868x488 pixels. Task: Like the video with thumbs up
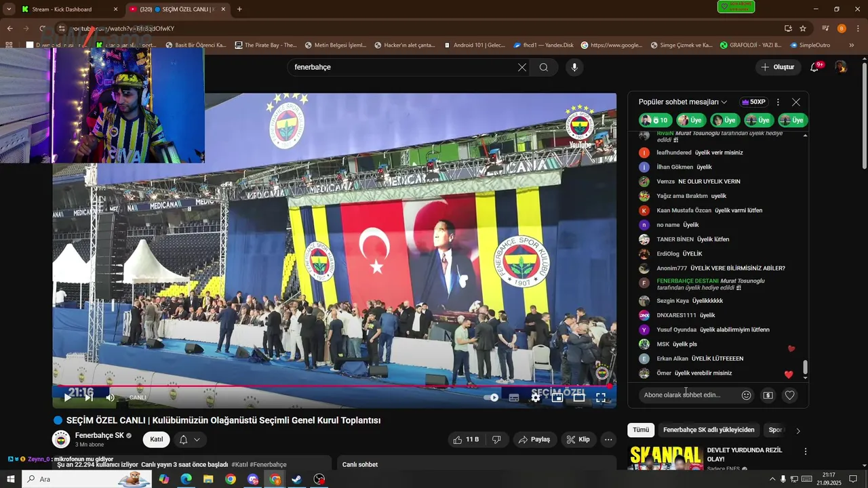point(466,439)
